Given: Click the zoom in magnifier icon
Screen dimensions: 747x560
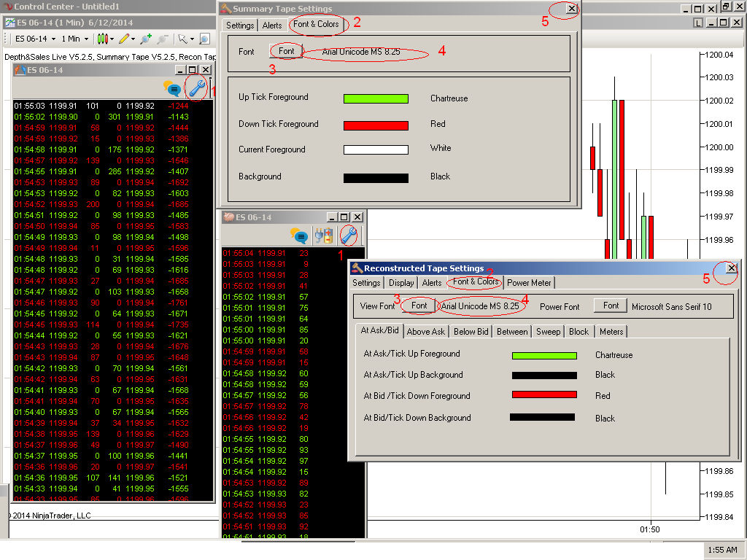Looking at the screenshot, I should click(146, 39).
